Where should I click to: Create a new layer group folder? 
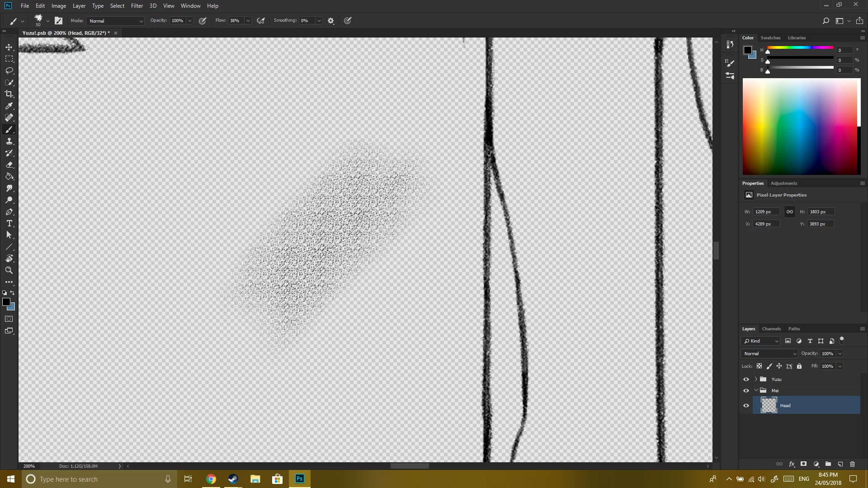828,464
